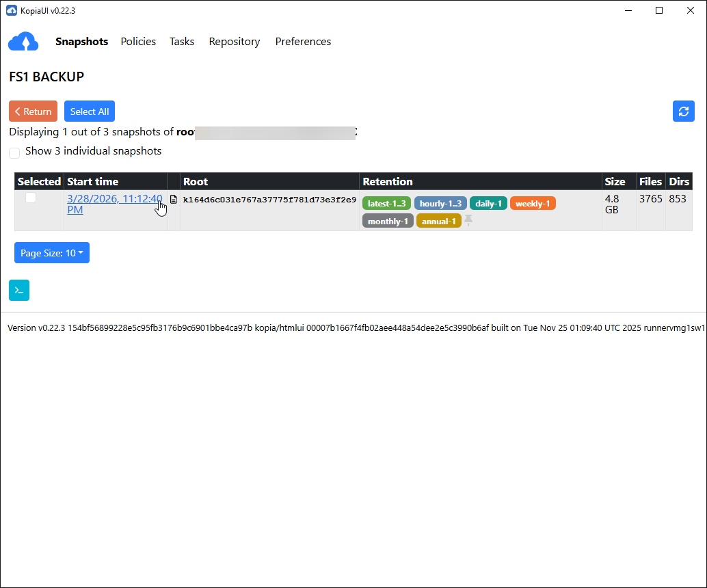The height and width of the screenshot is (588, 707).
Task: Enable Show 3 individual snapshots
Action: pos(14,152)
